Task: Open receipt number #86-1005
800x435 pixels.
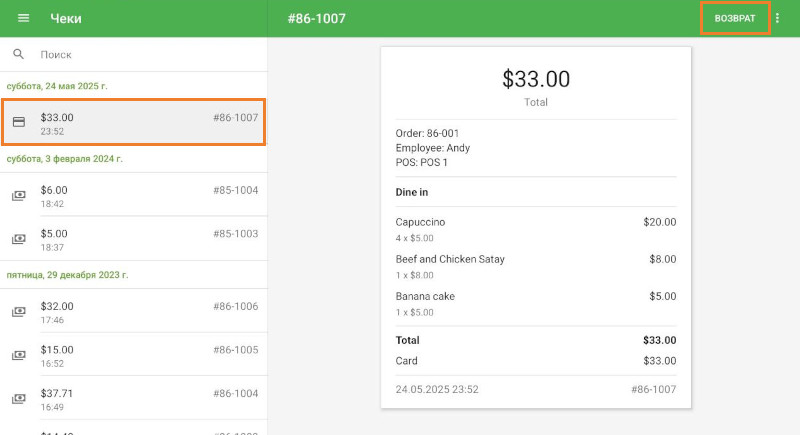Action: pos(235,350)
